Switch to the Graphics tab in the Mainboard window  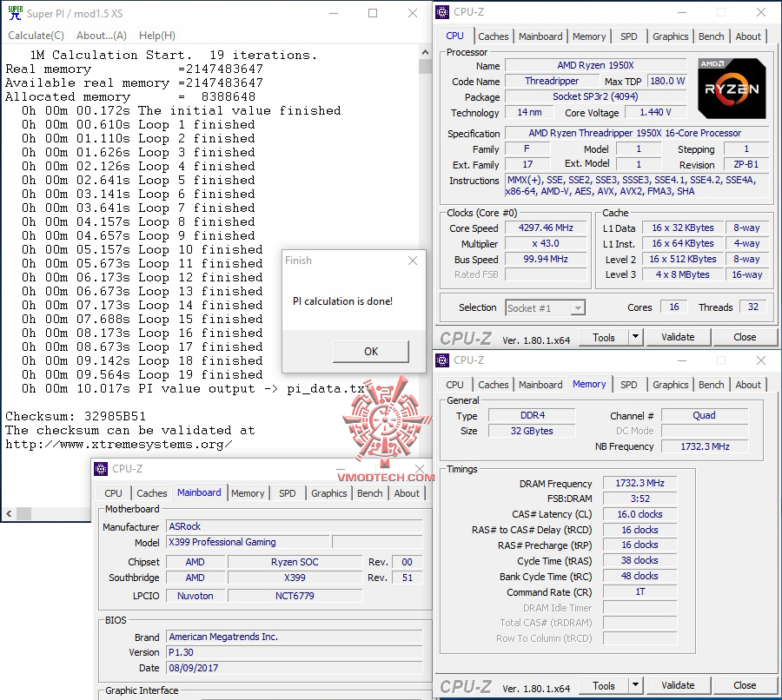328,492
